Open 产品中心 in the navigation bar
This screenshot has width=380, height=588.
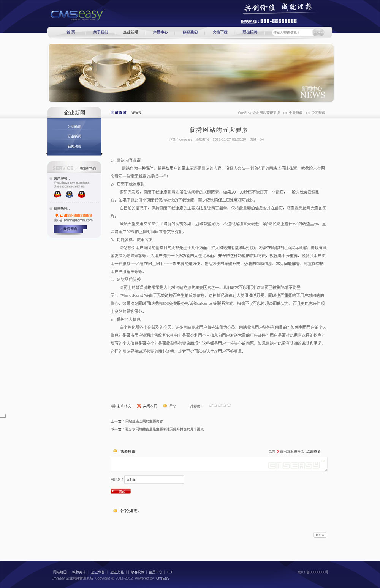[x=160, y=32]
